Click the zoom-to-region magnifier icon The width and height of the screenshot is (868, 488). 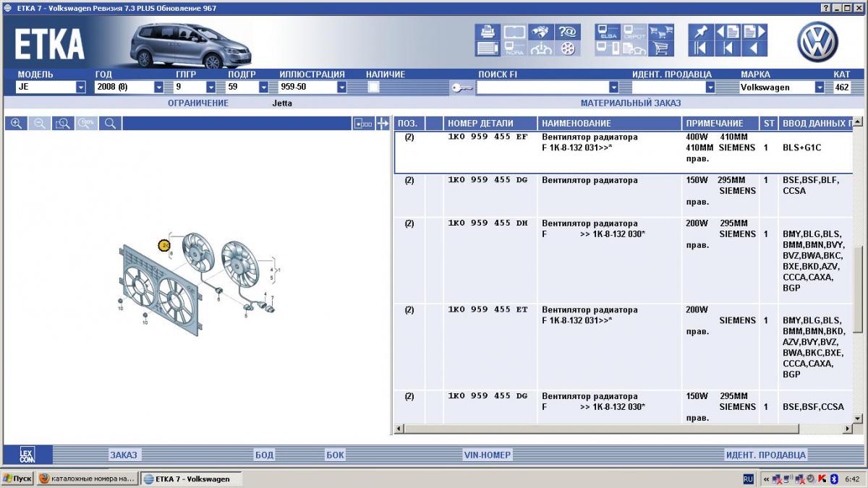coord(63,124)
